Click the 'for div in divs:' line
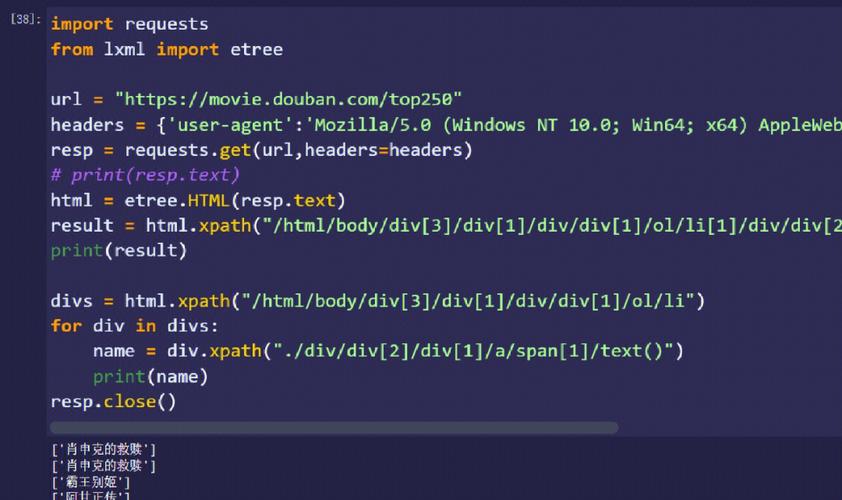842x500 pixels. 134,326
